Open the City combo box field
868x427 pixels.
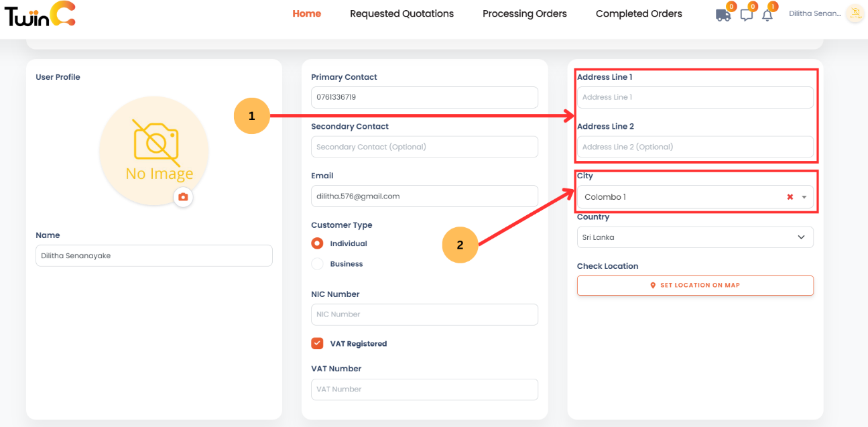(670, 196)
